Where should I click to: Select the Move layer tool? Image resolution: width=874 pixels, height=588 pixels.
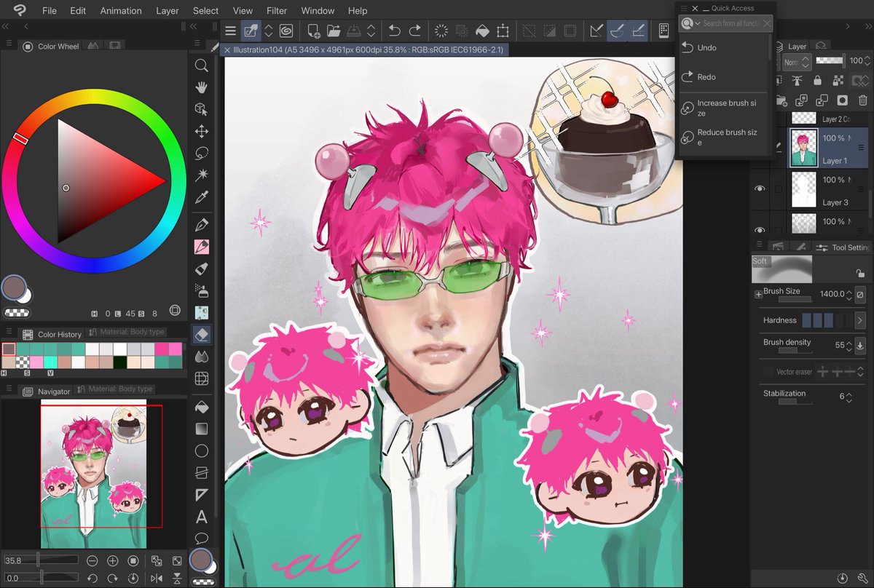[x=202, y=131]
